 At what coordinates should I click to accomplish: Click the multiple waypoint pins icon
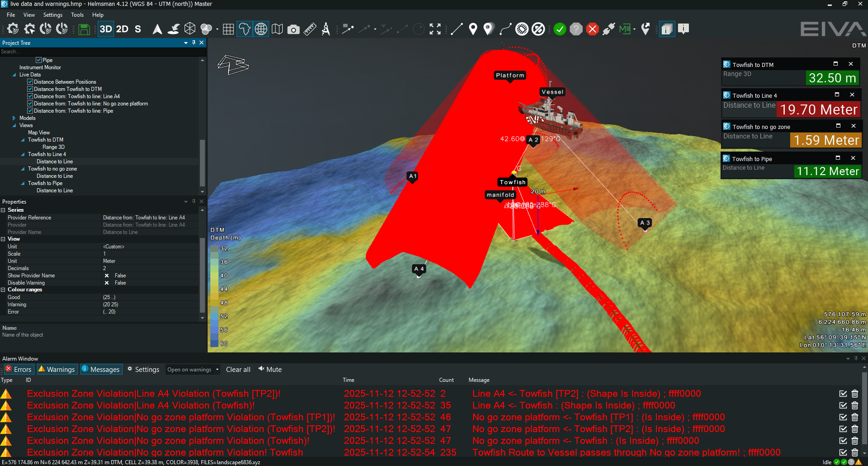[488, 29]
